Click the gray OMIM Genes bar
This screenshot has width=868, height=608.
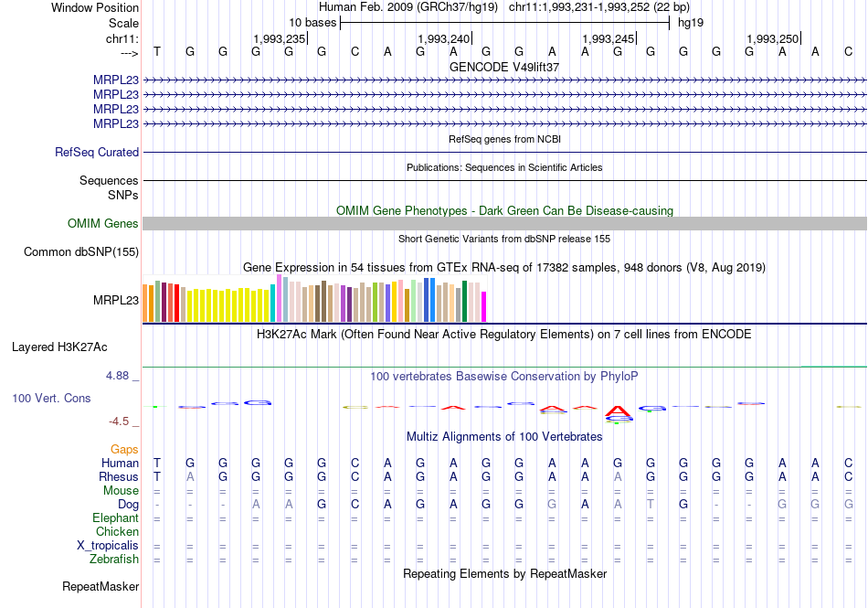504,224
